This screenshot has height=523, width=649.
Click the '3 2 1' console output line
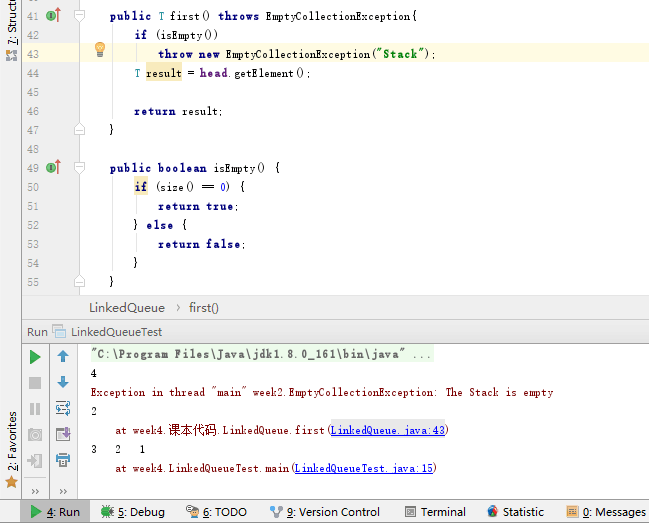point(118,449)
